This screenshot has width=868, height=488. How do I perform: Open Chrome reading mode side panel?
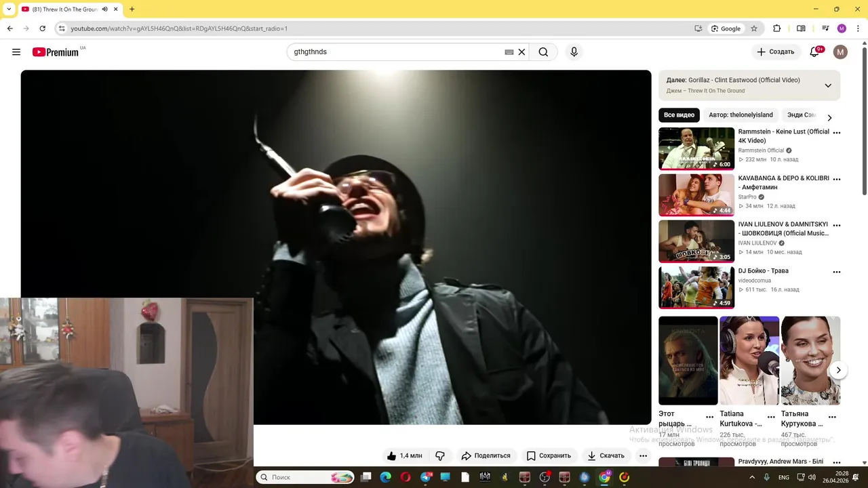[x=801, y=28]
